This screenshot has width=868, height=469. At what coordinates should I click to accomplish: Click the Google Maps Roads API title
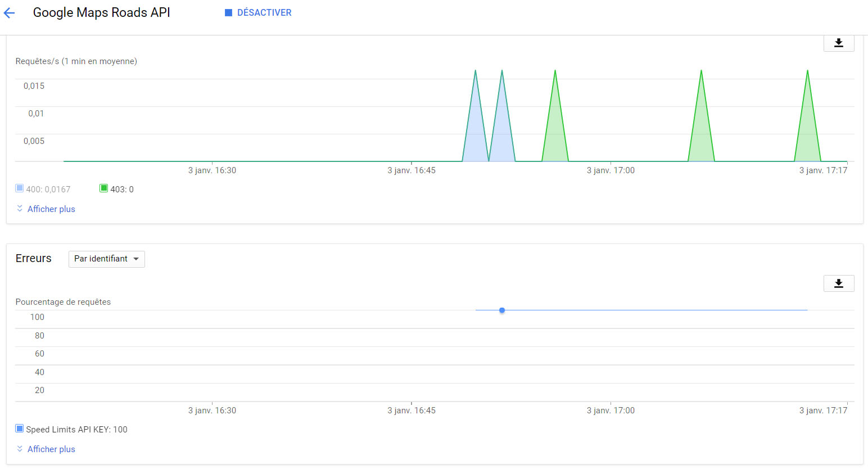(101, 13)
